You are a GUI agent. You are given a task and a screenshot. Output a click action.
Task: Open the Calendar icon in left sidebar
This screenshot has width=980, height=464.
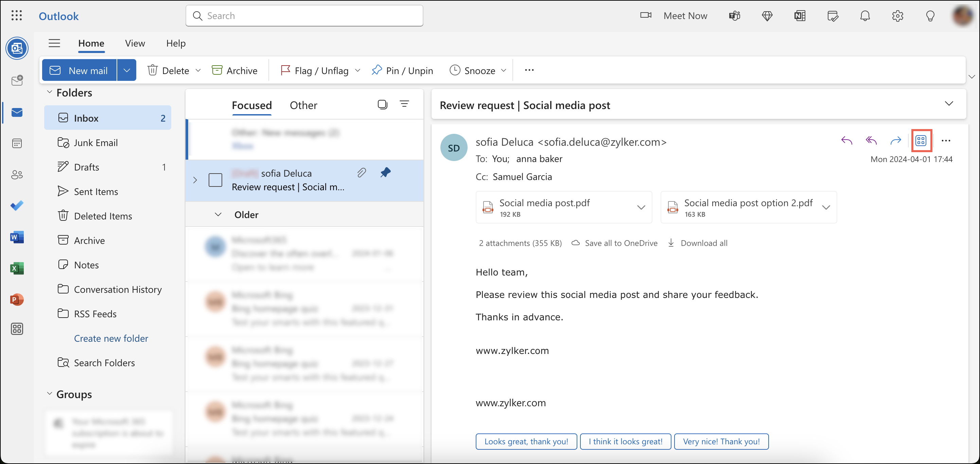17,143
